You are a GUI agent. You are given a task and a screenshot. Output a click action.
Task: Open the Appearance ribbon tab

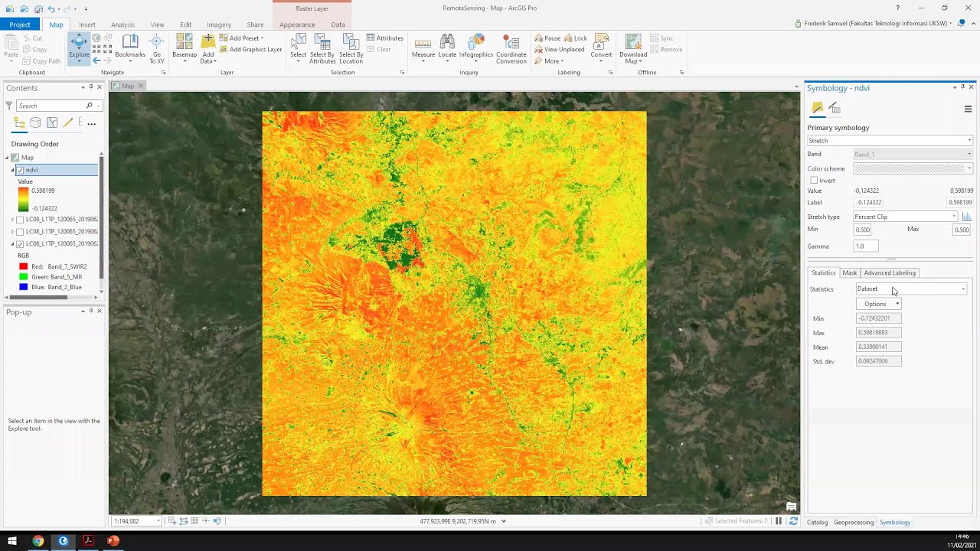pyautogui.click(x=297, y=24)
